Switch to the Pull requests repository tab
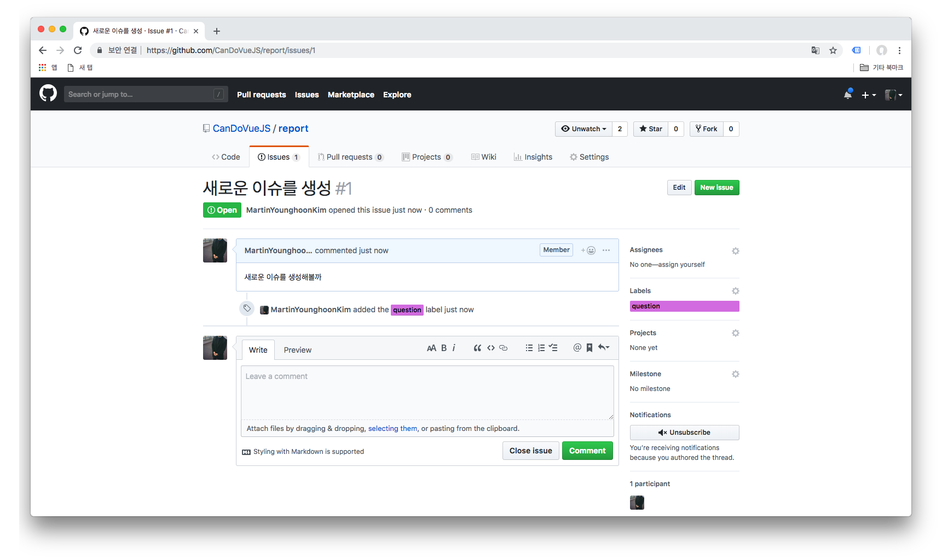The width and height of the screenshot is (942, 560). 350,157
